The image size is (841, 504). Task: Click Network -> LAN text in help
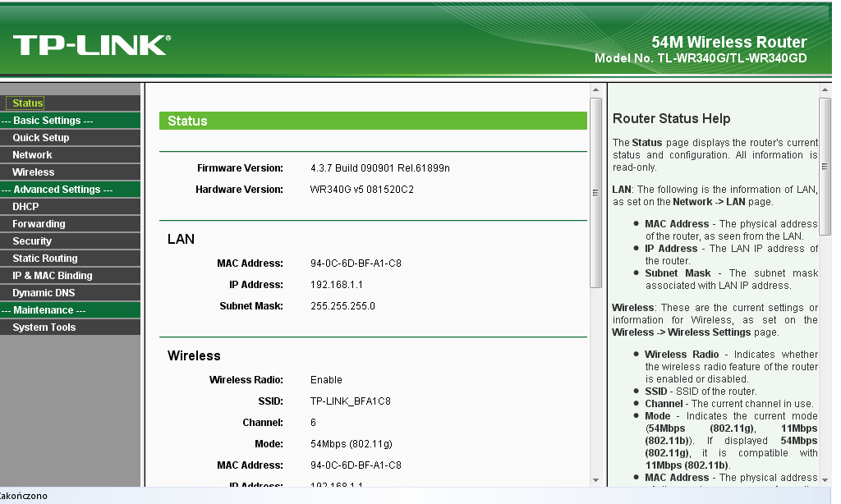[x=709, y=202]
